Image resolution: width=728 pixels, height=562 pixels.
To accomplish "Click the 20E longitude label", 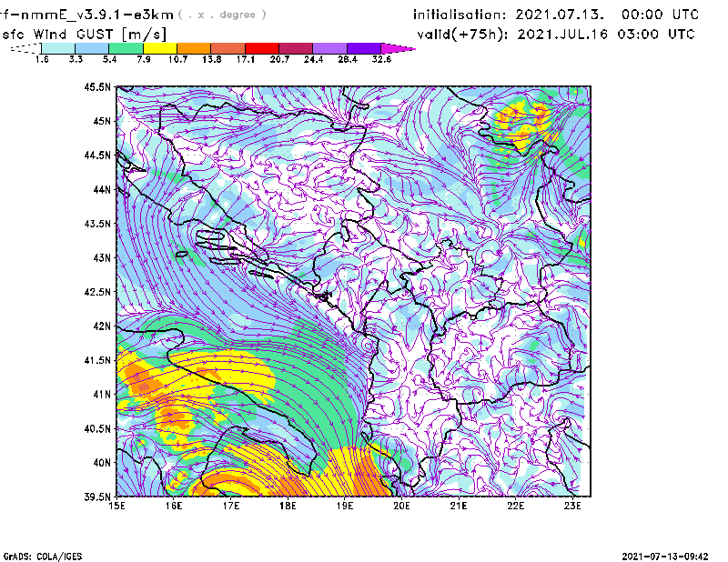I will point(401,506).
